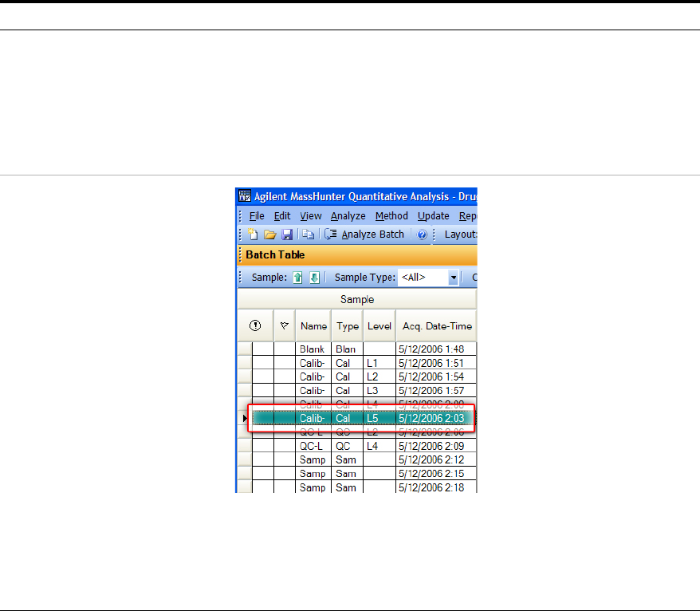Click highlighted L5 level cell

(x=379, y=418)
